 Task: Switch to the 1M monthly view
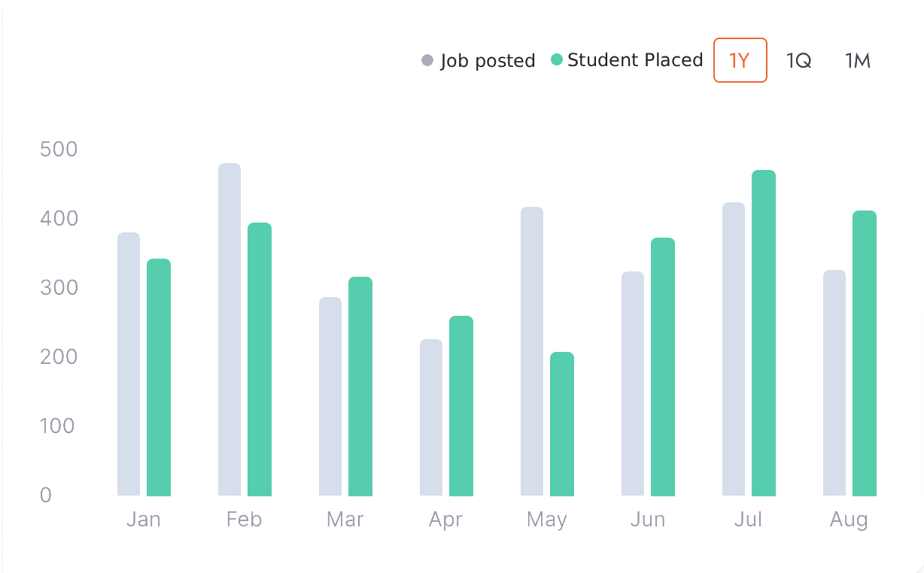click(858, 60)
